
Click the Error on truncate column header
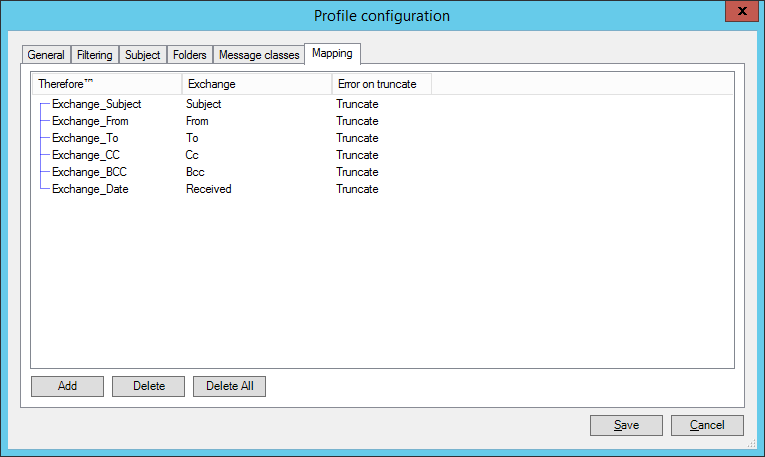point(382,84)
